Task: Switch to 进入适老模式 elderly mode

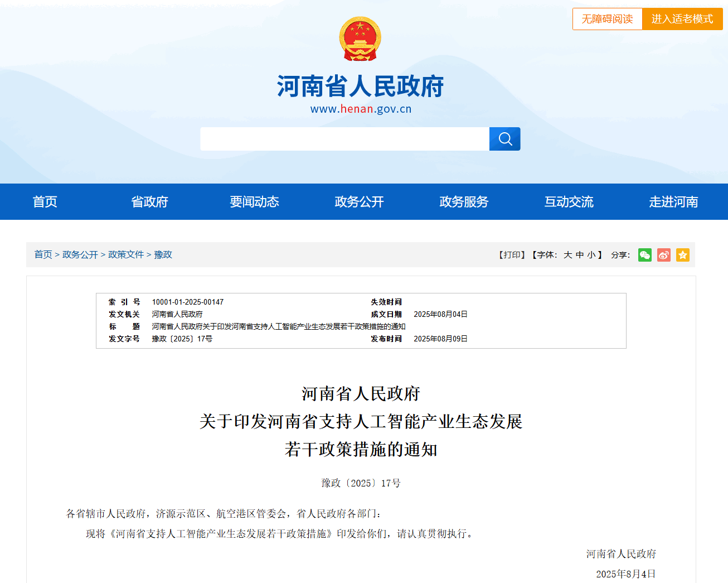Action: (x=682, y=19)
